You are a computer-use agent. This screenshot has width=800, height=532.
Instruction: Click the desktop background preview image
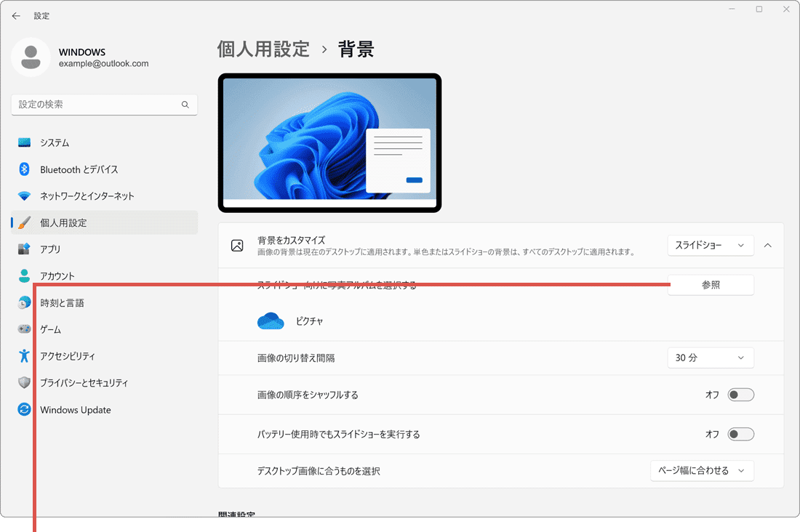329,143
